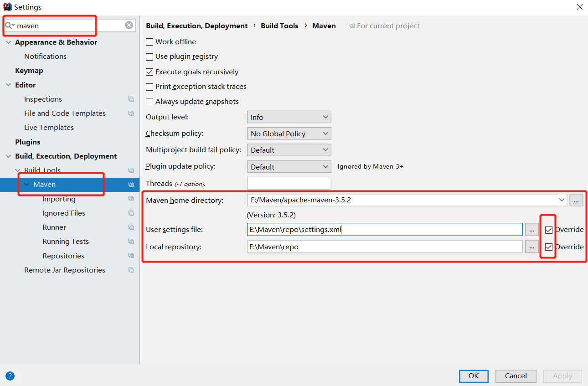This screenshot has height=386, width=588.
Task: Uncheck Execute goals recursively
Action: (x=150, y=72)
